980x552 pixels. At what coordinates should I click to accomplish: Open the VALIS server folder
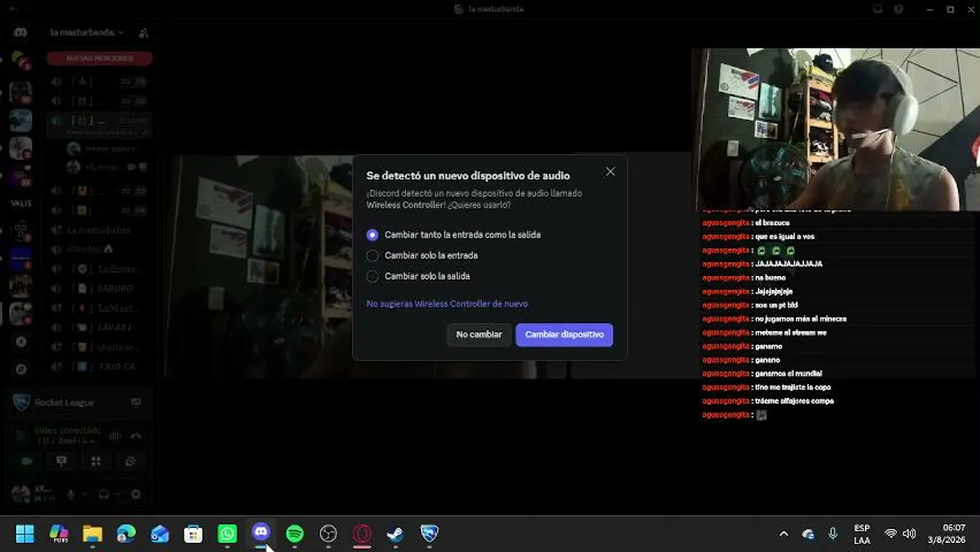click(21, 204)
